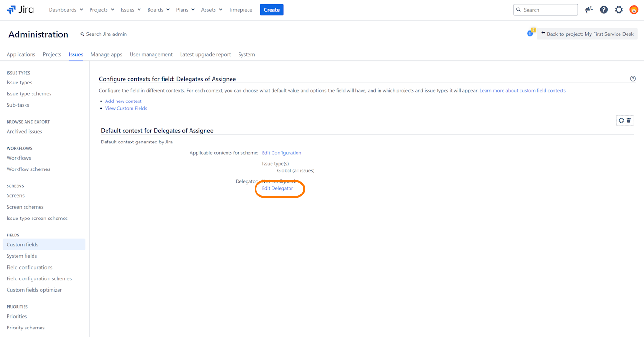Click the blue notification info icon
Viewport: 644px width, 337px height.
530,34
